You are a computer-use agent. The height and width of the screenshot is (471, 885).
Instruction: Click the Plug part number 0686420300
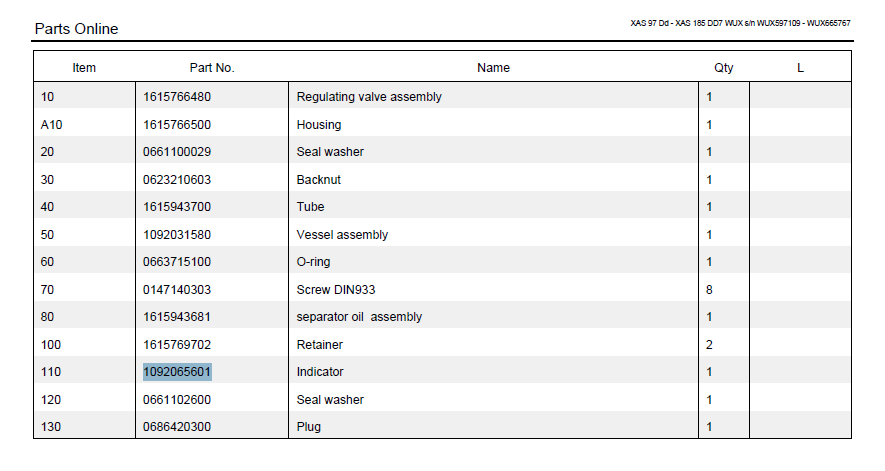click(x=177, y=427)
